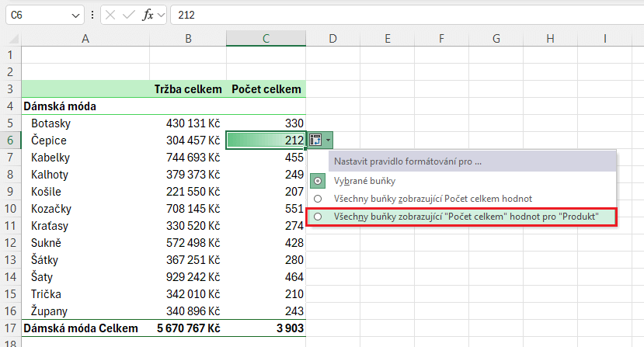
Task: Click the Cancel X icon in formula bar
Action: click(110, 16)
